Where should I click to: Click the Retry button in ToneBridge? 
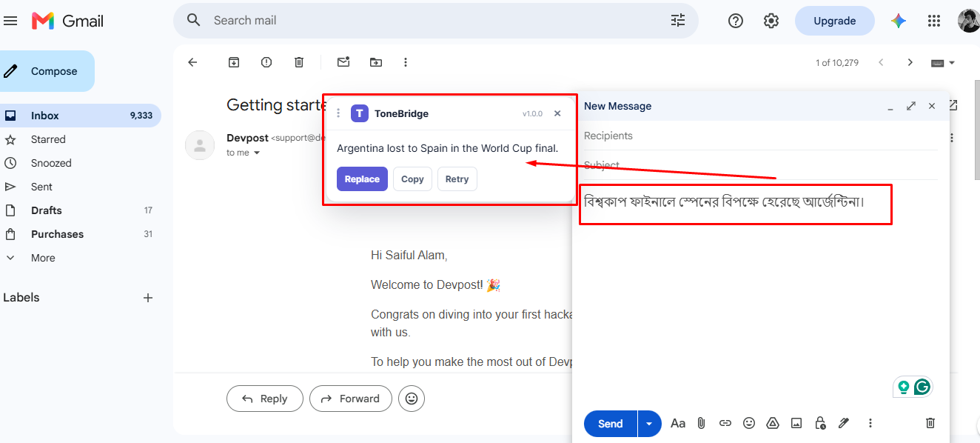pyautogui.click(x=457, y=179)
